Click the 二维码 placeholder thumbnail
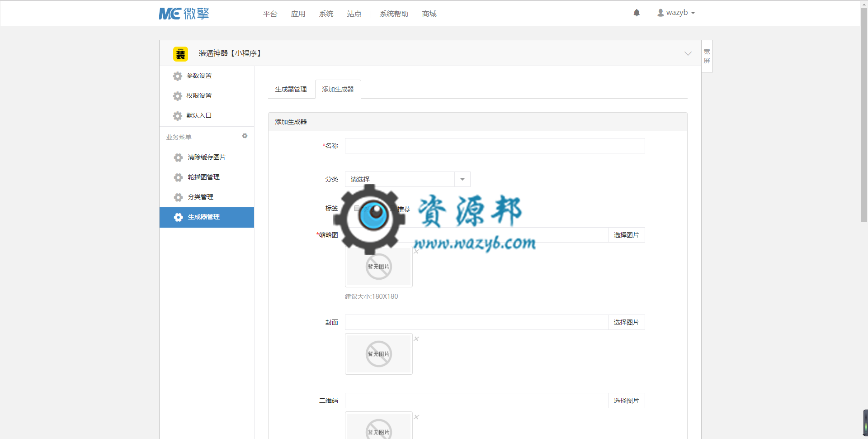 (379, 425)
